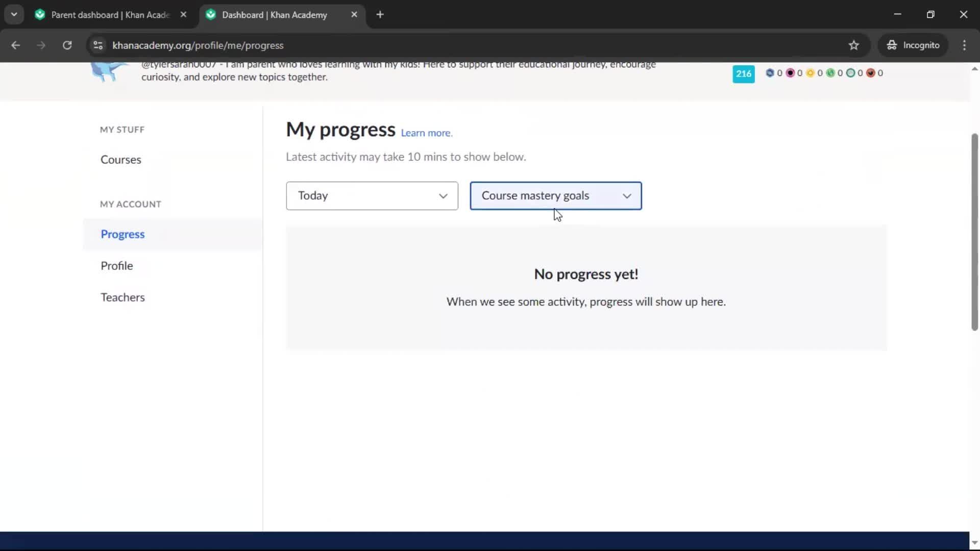The image size is (980, 551).
Task: Expand the tab search dropdown
Action: 14,15
